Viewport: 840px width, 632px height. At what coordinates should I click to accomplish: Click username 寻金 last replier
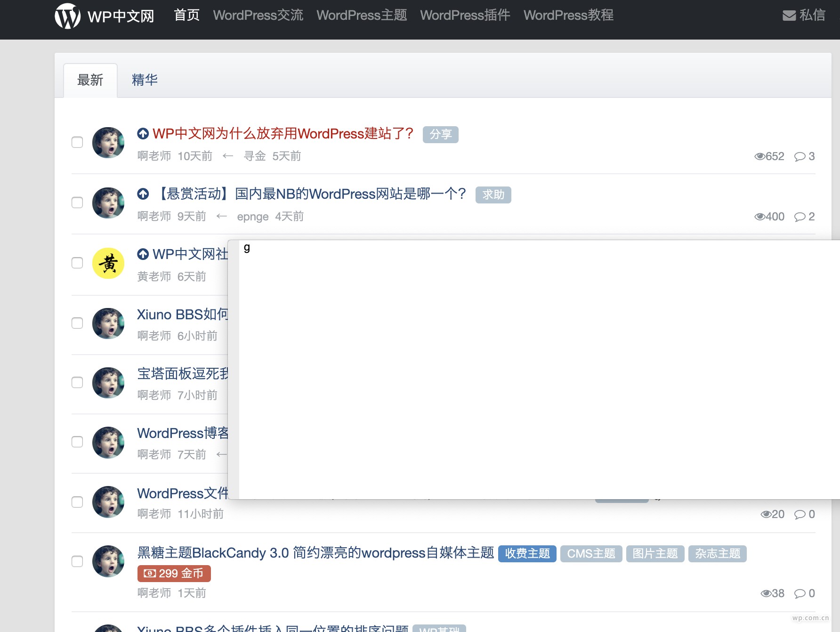point(255,156)
